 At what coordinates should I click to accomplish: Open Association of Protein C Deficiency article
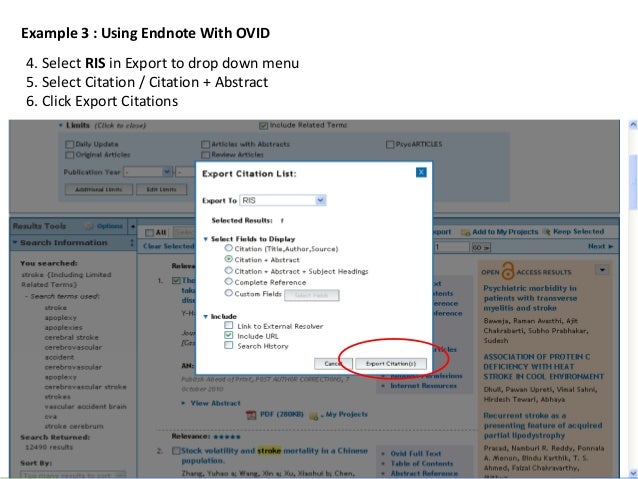(544, 366)
